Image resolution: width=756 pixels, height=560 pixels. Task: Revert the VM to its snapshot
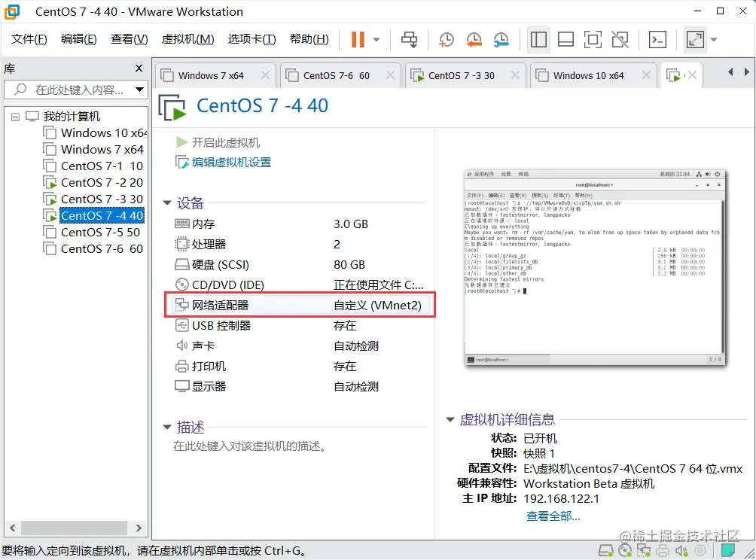(x=473, y=39)
